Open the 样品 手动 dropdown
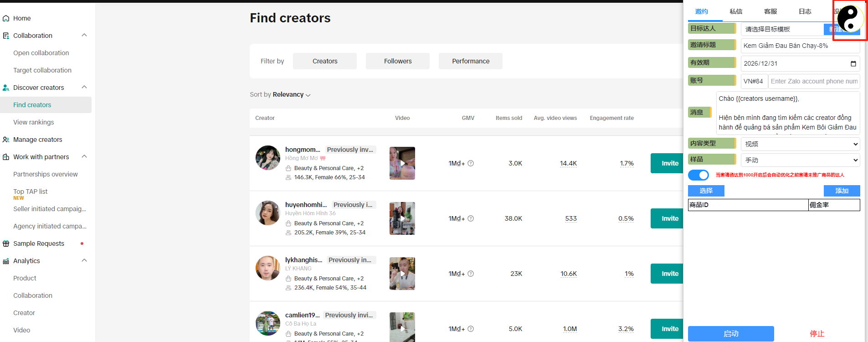The height and width of the screenshot is (342, 868). coord(800,160)
